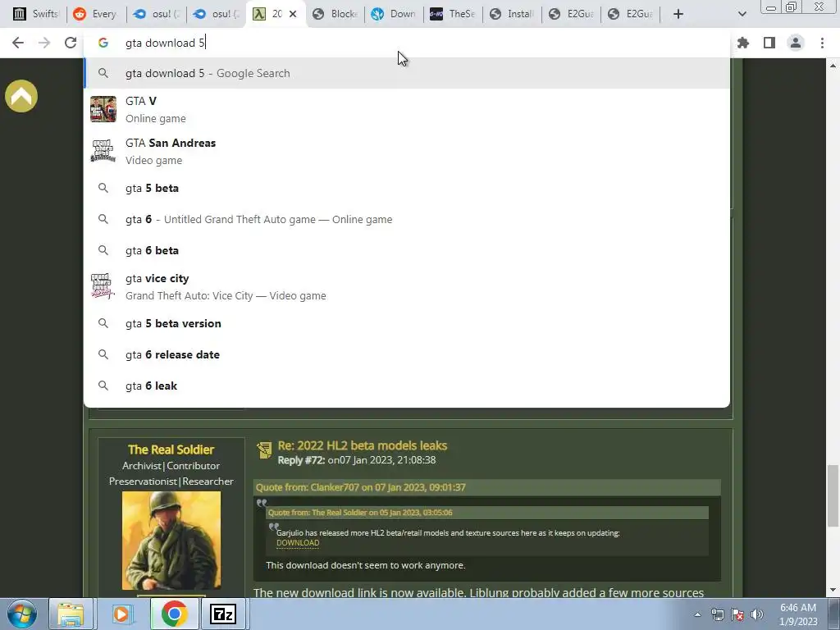Switch to the first E2Gua tab
This screenshot has height=630, width=840.
pyautogui.click(x=571, y=14)
